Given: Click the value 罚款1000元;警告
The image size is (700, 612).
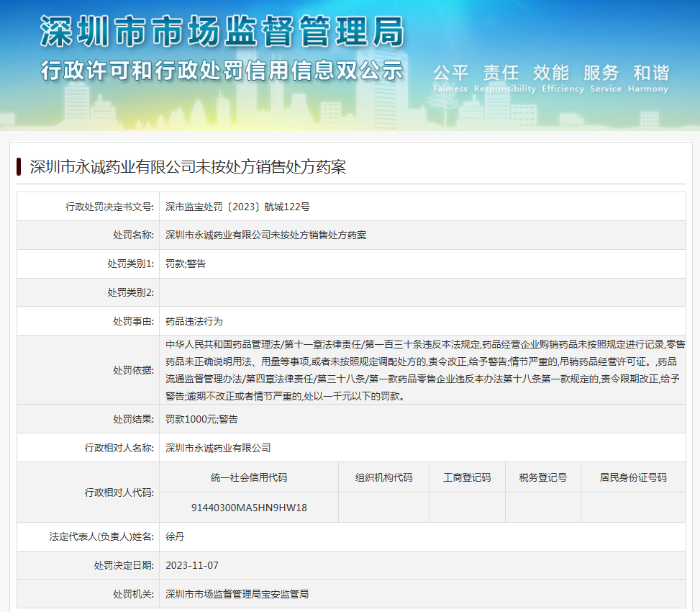Looking at the screenshot, I should (201, 419).
